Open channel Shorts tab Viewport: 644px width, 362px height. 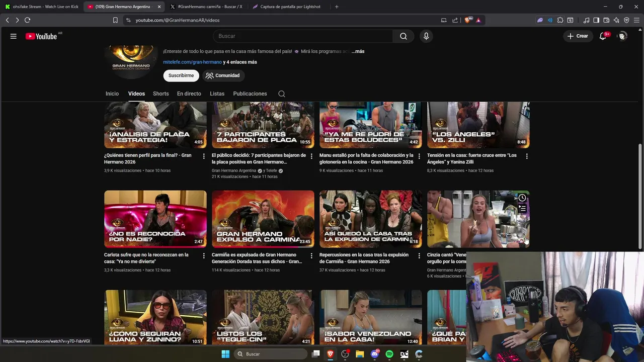pyautogui.click(x=161, y=94)
